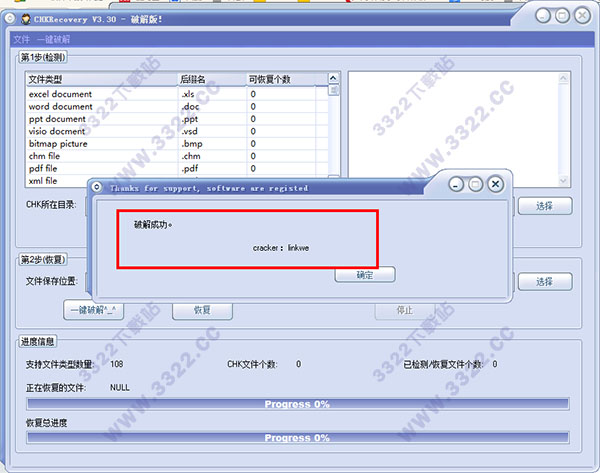Close the registration dialog
The height and width of the screenshot is (473, 600).
(495, 184)
